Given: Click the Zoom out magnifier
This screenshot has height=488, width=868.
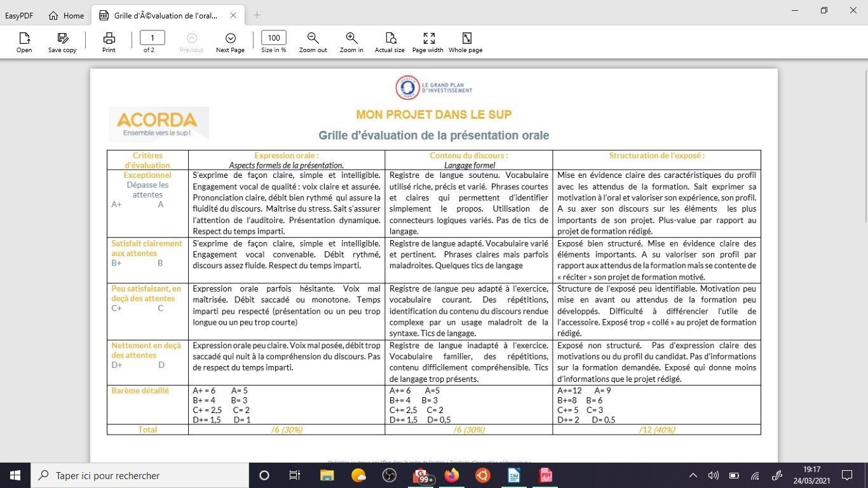Looking at the screenshot, I should click(x=313, y=38).
